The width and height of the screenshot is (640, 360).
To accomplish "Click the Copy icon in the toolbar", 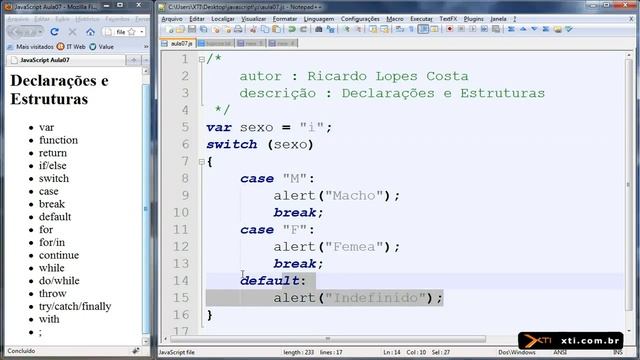I will pos(265,29).
